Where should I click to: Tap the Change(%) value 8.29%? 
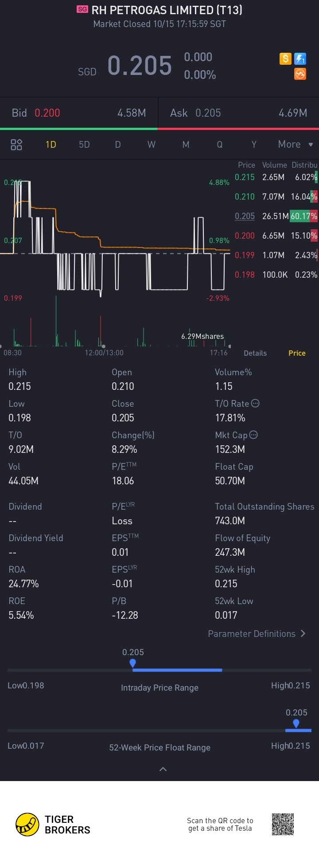124,449
